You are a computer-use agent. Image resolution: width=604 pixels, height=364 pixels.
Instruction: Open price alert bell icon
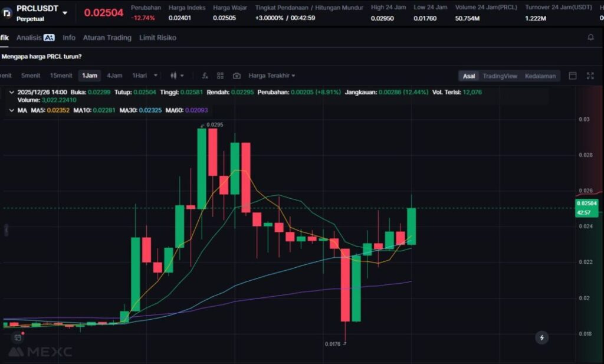tap(590, 37)
